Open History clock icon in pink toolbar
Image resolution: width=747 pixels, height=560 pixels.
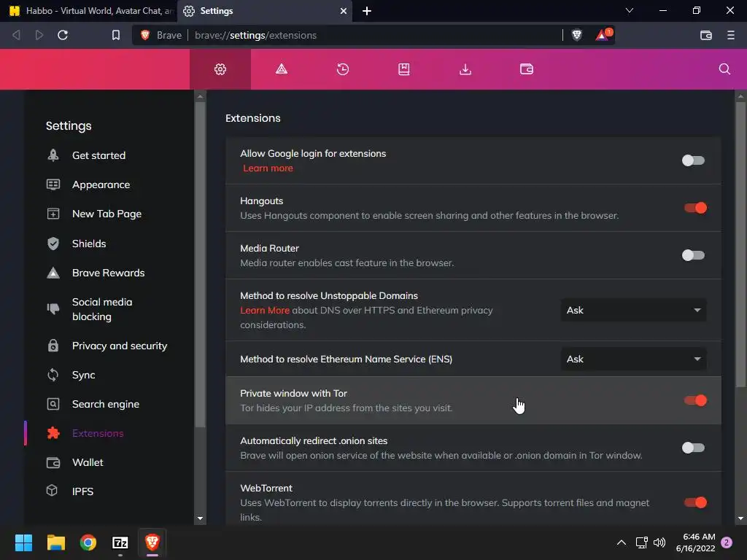click(x=343, y=69)
